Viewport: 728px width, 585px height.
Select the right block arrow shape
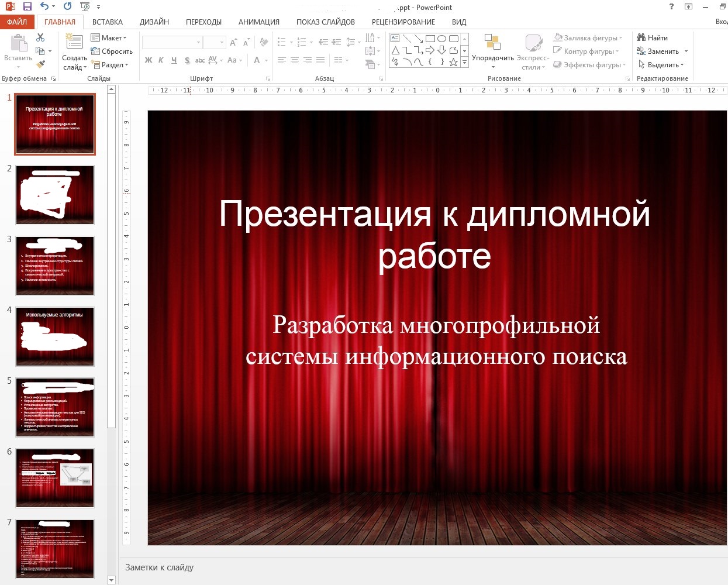pyautogui.click(x=430, y=50)
